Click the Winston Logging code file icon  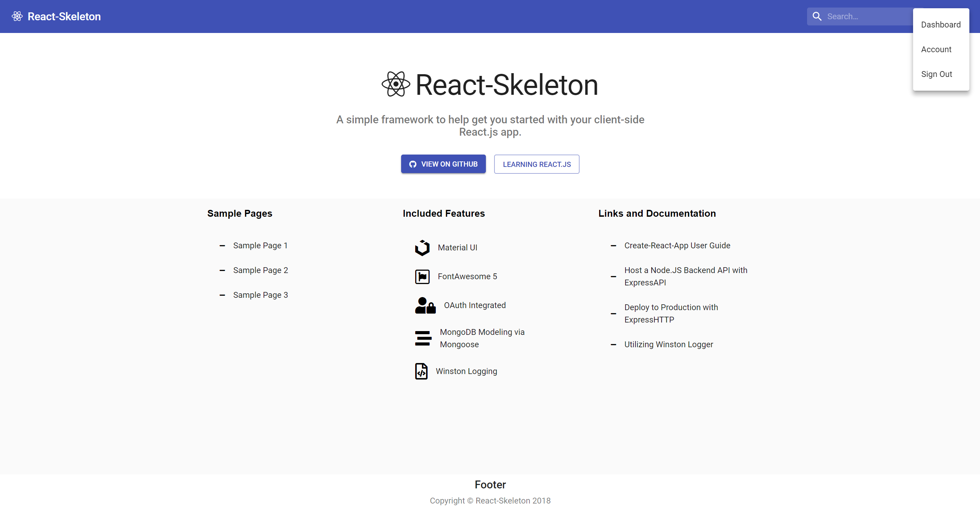(421, 371)
